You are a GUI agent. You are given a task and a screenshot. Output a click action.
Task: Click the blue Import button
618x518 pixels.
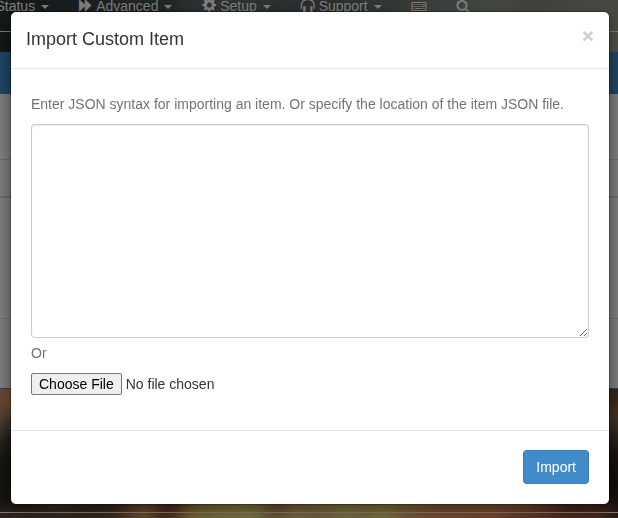tap(556, 467)
